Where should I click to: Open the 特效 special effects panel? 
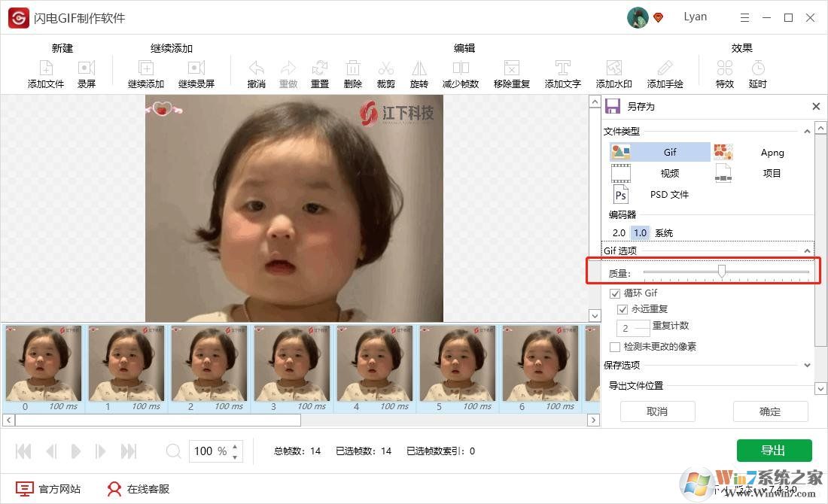coord(724,73)
